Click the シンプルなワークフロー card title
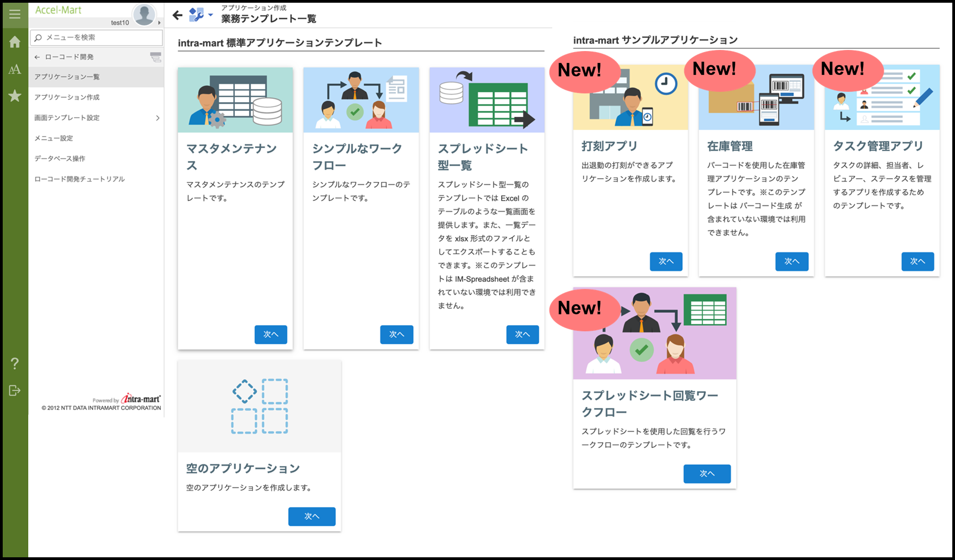Screen dimensions: 955x560 coord(357,157)
